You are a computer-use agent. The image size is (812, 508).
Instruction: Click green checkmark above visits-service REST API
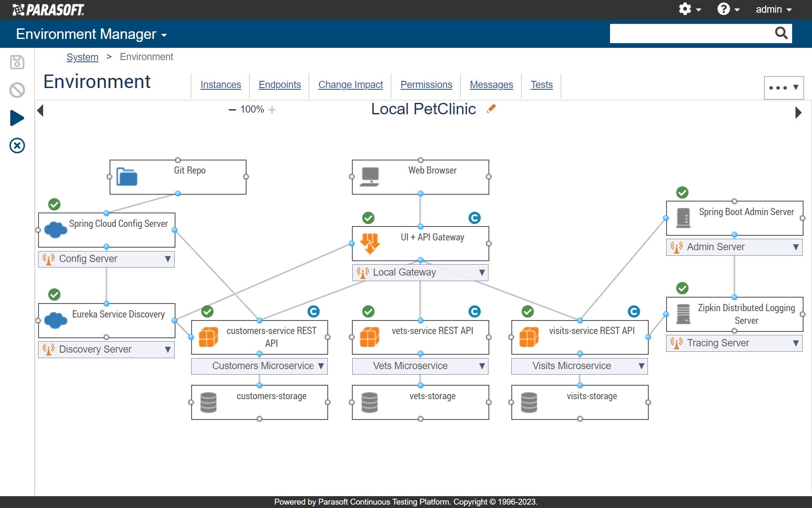tap(527, 312)
